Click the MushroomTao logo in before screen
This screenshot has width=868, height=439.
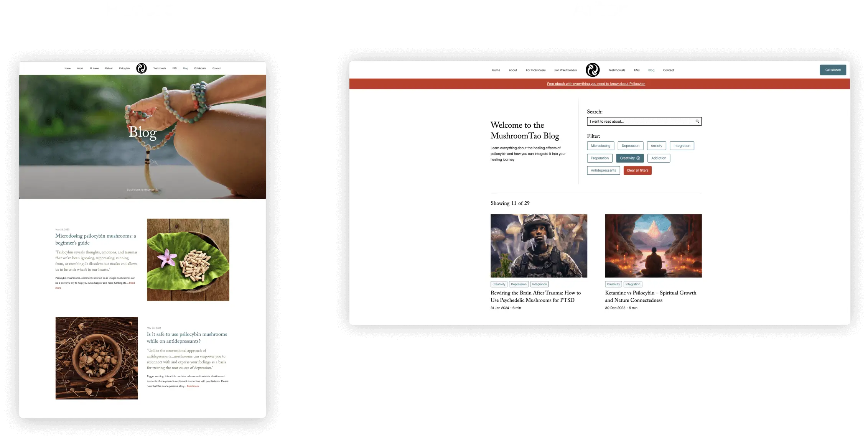pos(142,68)
